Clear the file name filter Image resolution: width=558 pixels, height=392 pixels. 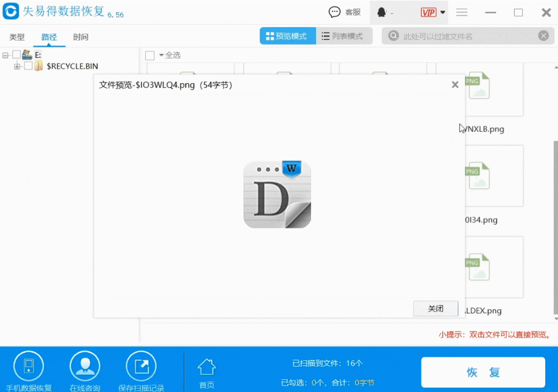pos(544,36)
